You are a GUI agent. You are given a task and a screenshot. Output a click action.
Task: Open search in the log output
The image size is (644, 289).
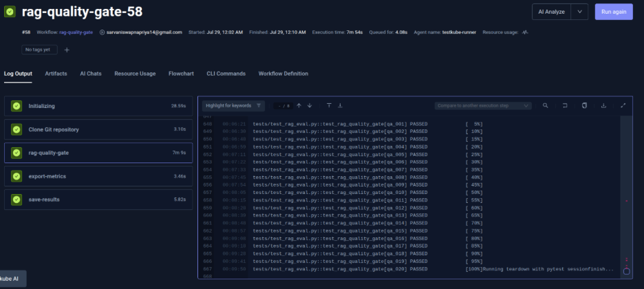click(546, 105)
